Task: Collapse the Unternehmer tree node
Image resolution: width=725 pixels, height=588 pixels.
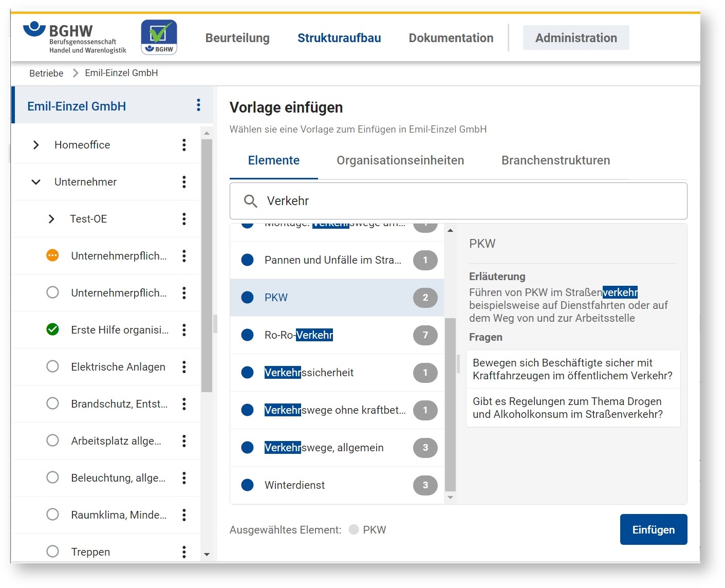Action: pyautogui.click(x=36, y=182)
